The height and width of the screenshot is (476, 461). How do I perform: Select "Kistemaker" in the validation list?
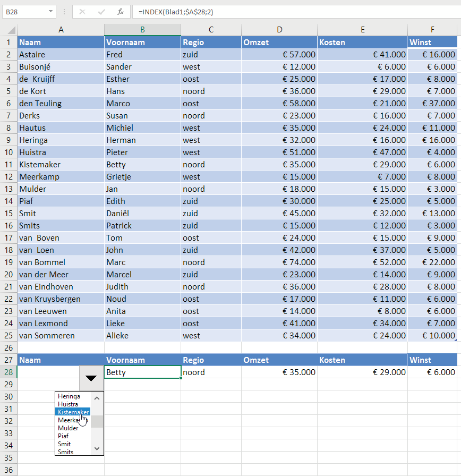tap(73, 412)
